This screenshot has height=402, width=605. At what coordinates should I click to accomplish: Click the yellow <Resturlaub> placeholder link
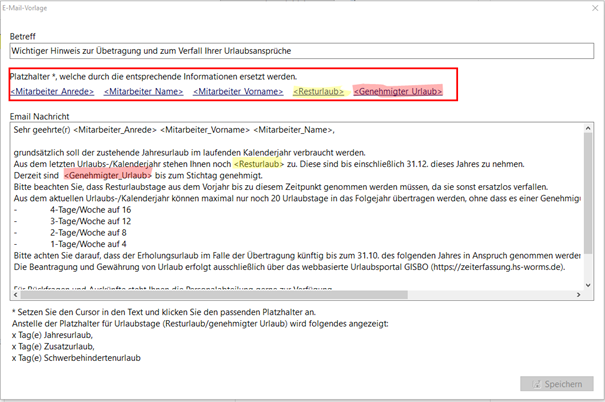tap(318, 92)
